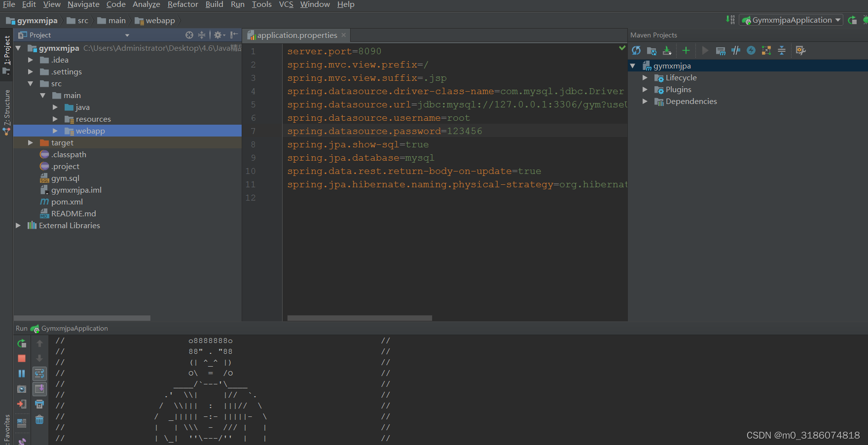Close the application.properties tab
Screen dimensions: 868x445
pyautogui.click(x=344, y=35)
